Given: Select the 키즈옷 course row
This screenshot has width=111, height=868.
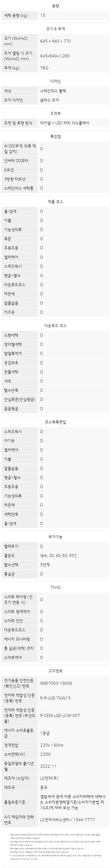Looking at the screenshot, I should pos(55,312).
